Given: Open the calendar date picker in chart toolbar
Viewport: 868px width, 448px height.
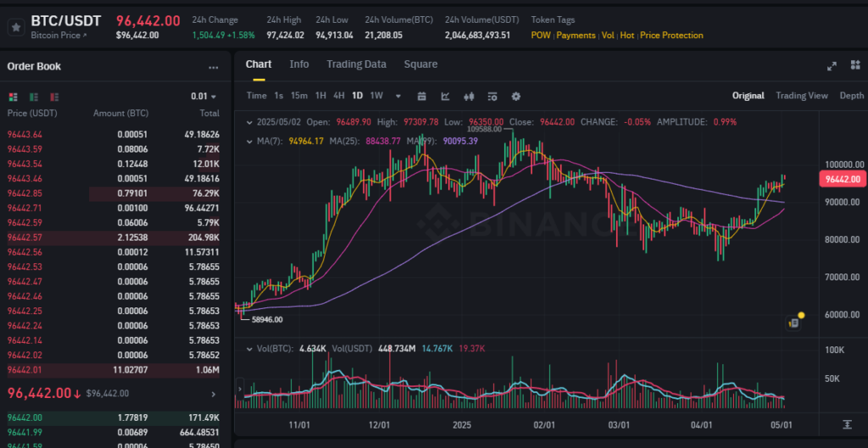Looking at the screenshot, I should pyautogui.click(x=421, y=96).
